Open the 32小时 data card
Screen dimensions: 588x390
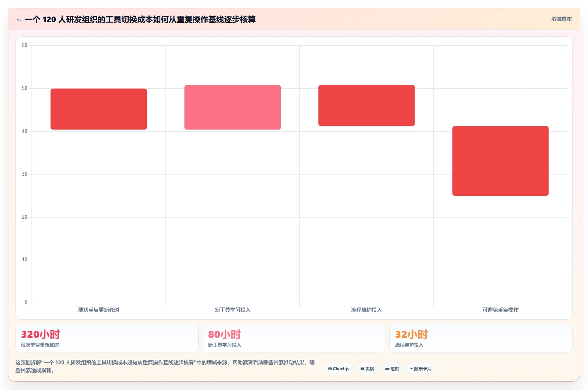[481, 338]
